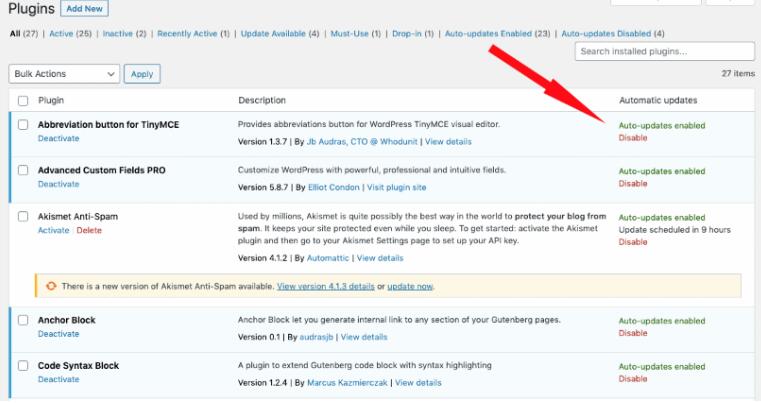
Task: Disable auto-updates for Code Syntax Block
Action: (633, 379)
